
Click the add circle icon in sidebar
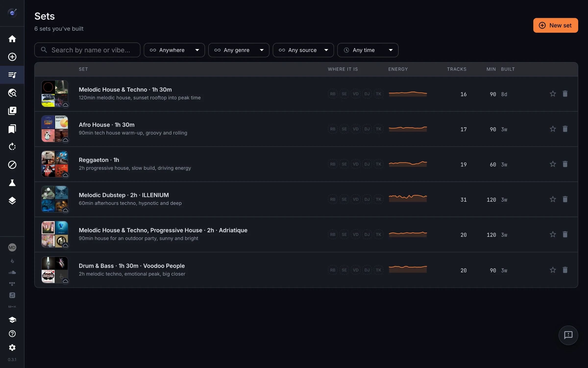tap(12, 57)
